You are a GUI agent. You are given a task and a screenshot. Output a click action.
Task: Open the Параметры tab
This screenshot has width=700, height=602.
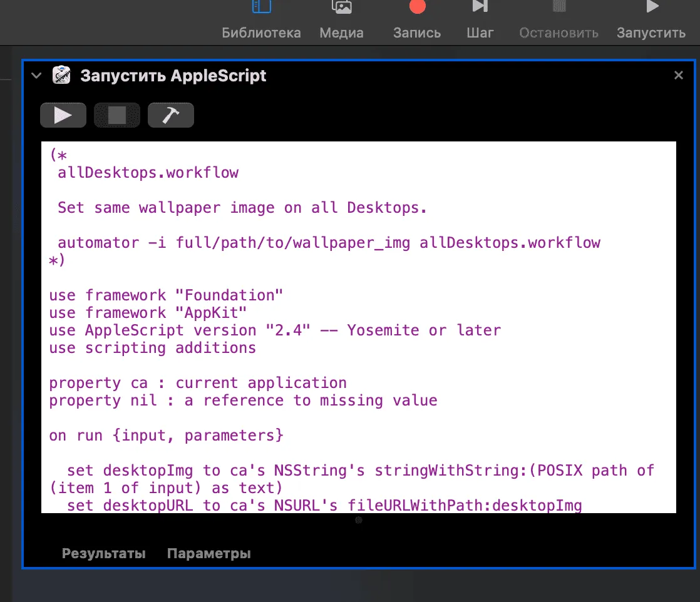click(x=208, y=553)
